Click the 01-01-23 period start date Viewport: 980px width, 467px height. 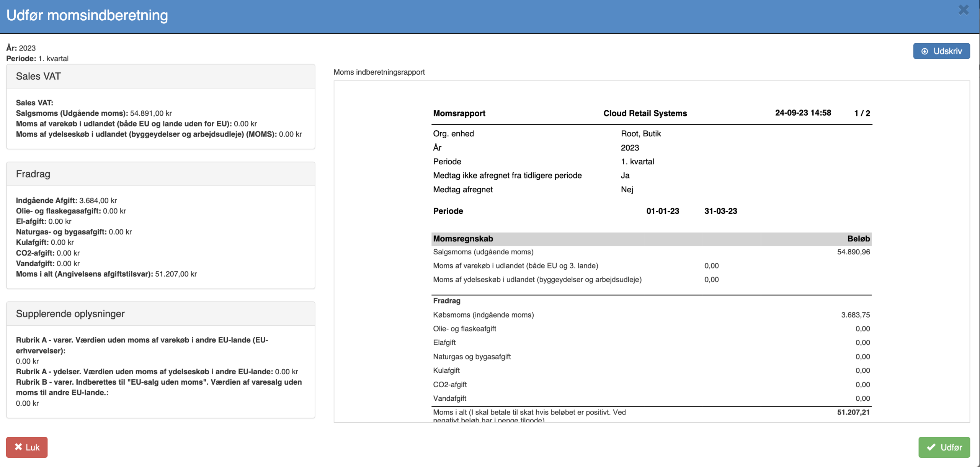(663, 211)
